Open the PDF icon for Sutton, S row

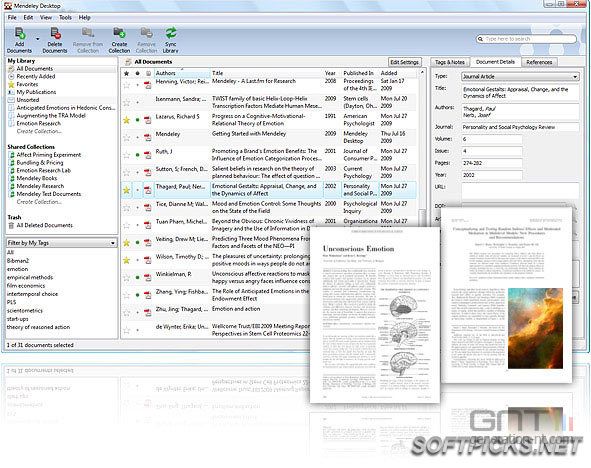click(x=148, y=173)
